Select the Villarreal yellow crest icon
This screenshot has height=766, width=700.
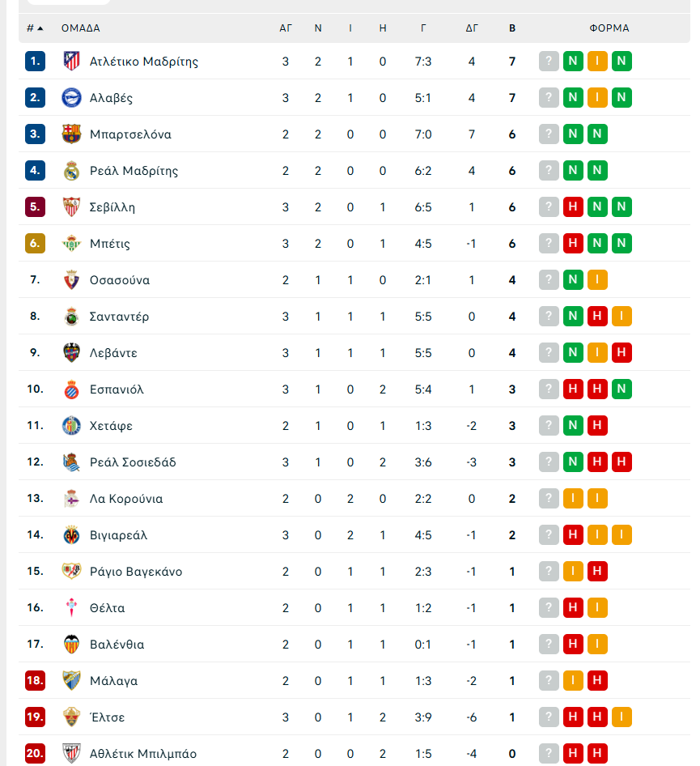coord(71,535)
